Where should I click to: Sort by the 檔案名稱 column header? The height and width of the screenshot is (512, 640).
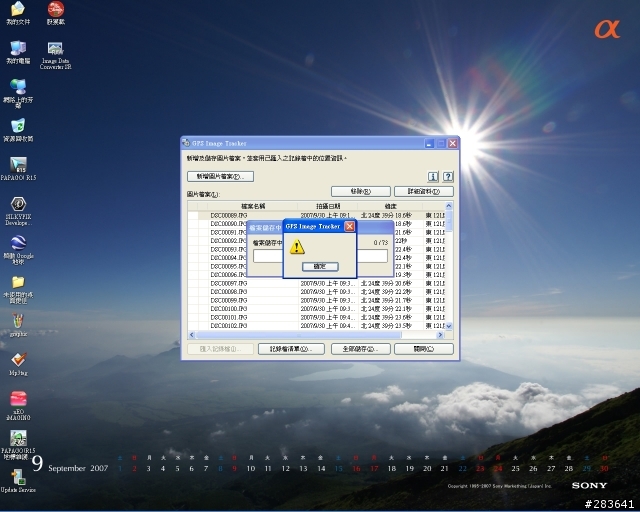[x=253, y=206]
